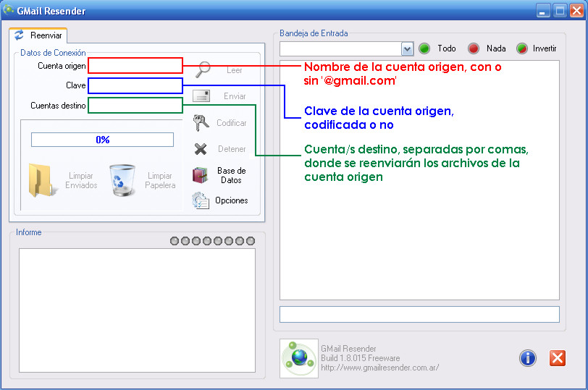
Task: Open the blue info about button
Action: 528,357
